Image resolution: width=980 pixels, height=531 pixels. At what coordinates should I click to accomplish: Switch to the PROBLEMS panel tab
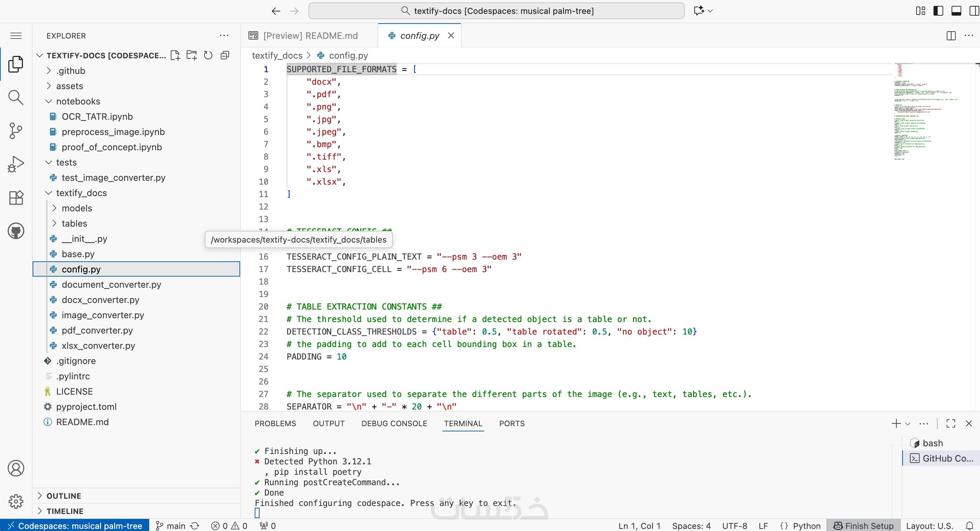(x=275, y=423)
